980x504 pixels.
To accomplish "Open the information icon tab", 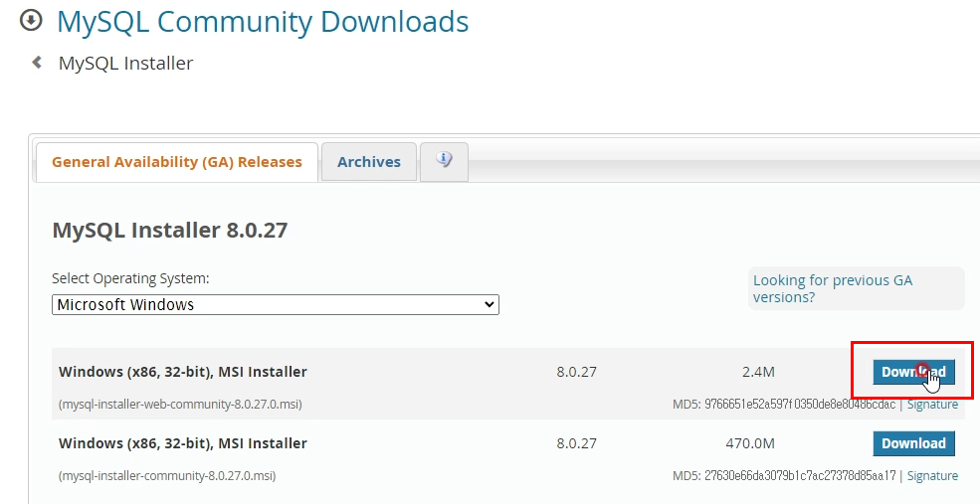I will (444, 161).
